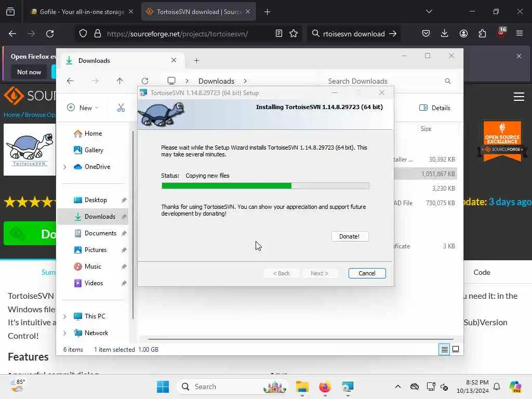532x399 pixels.
Task: Go back in Firefox
Action: point(12,34)
